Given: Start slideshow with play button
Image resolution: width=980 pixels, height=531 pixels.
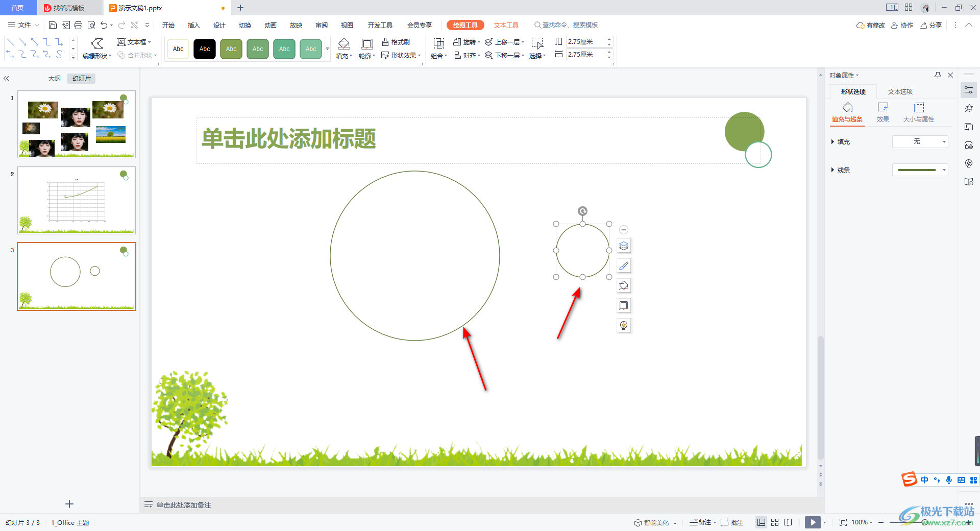Looking at the screenshot, I should tap(813, 522).
